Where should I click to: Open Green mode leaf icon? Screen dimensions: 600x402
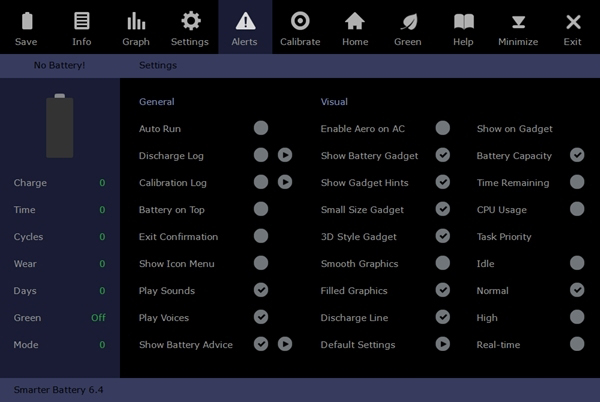[408, 22]
